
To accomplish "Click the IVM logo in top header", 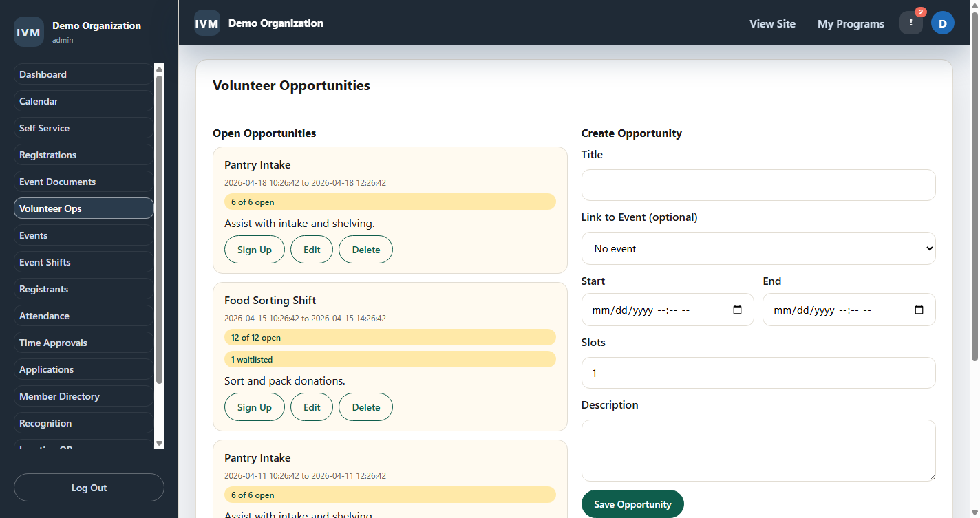I will tap(206, 23).
